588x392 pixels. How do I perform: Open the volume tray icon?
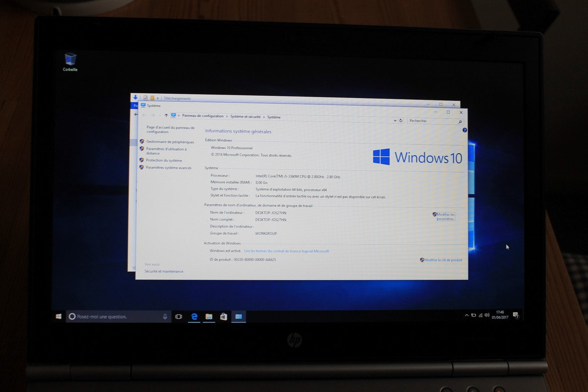(x=487, y=315)
